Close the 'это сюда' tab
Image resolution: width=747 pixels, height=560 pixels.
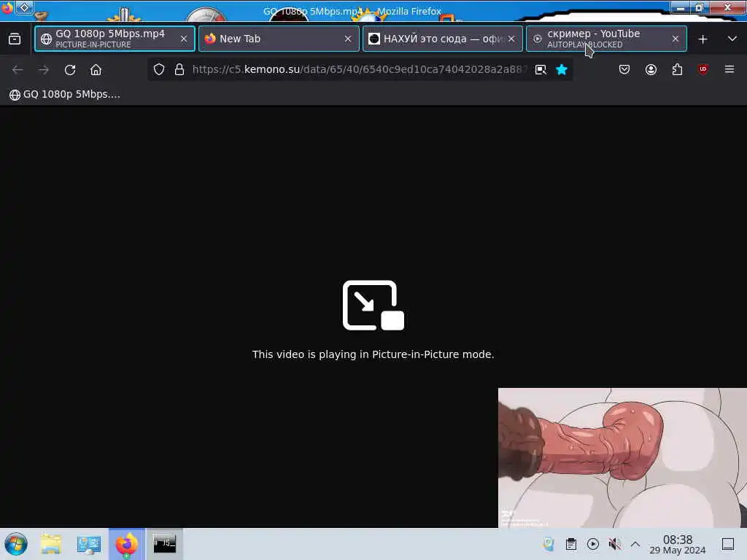click(x=511, y=39)
